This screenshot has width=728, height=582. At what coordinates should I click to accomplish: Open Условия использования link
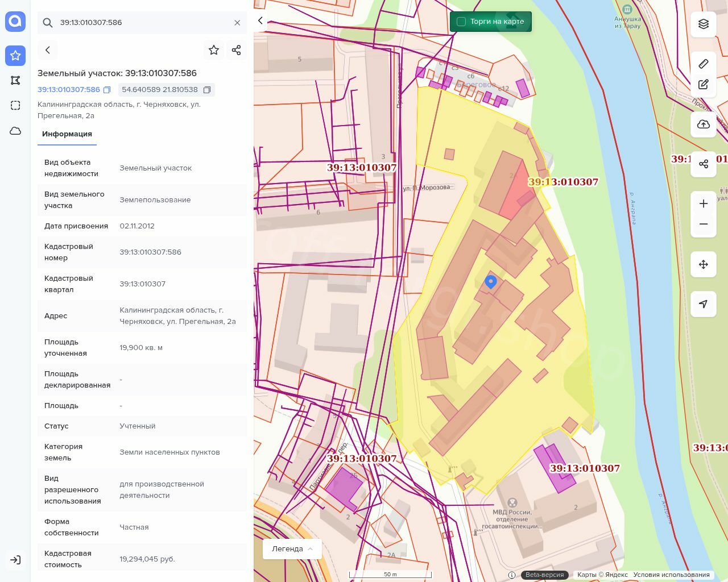pos(671,575)
